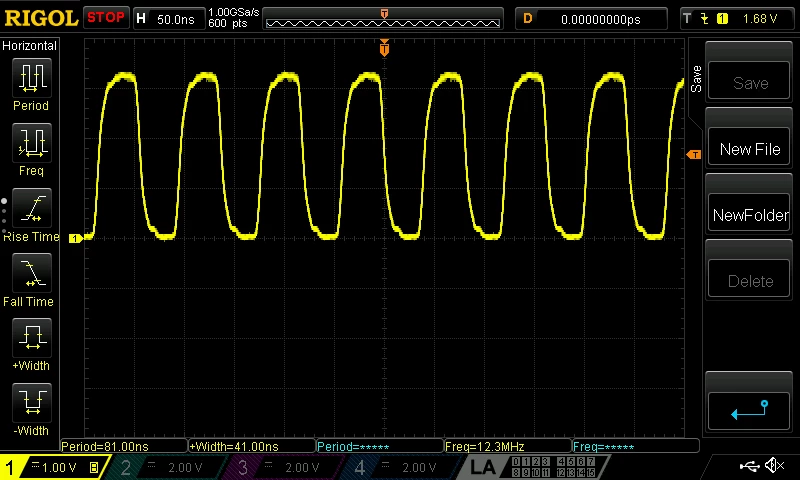Select the +Width measurement icon
800x480 pixels.
click(32, 338)
